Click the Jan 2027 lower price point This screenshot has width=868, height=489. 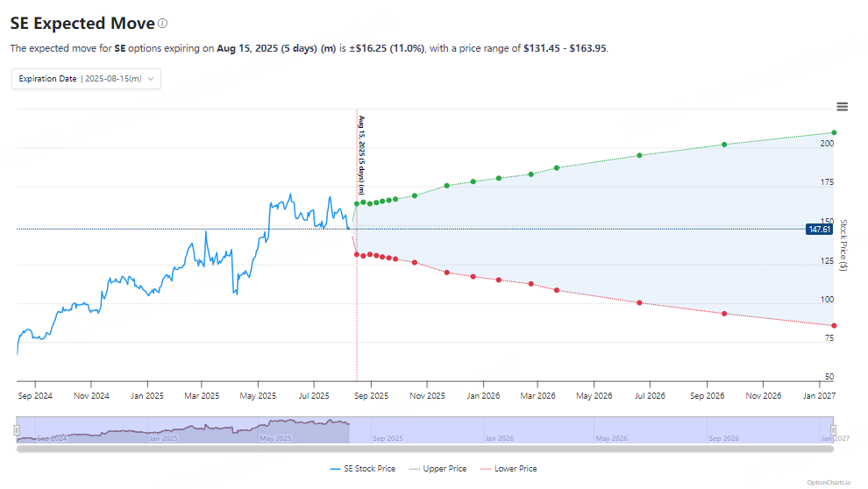[x=834, y=326]
